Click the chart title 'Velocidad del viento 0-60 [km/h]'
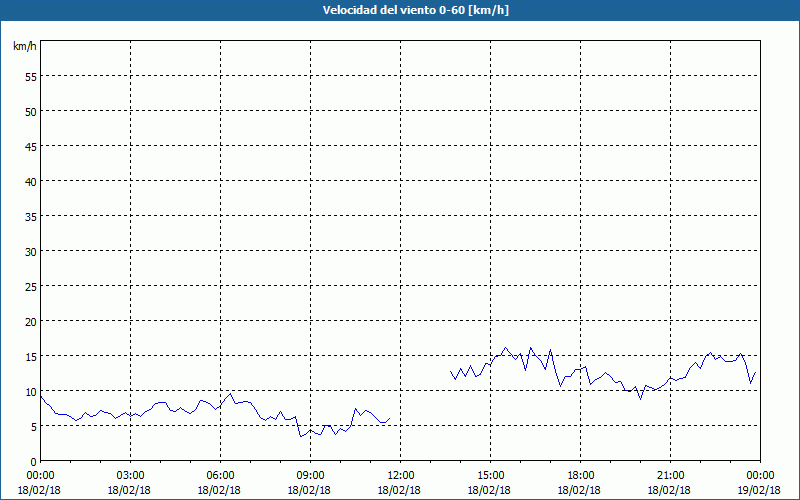 (x=415, y=10)
